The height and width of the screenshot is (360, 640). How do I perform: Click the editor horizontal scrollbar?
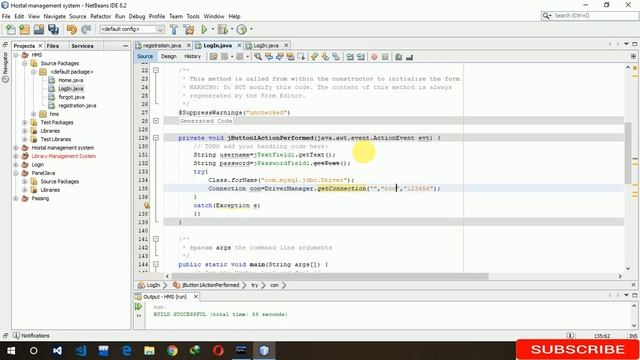tap(329, 276)
